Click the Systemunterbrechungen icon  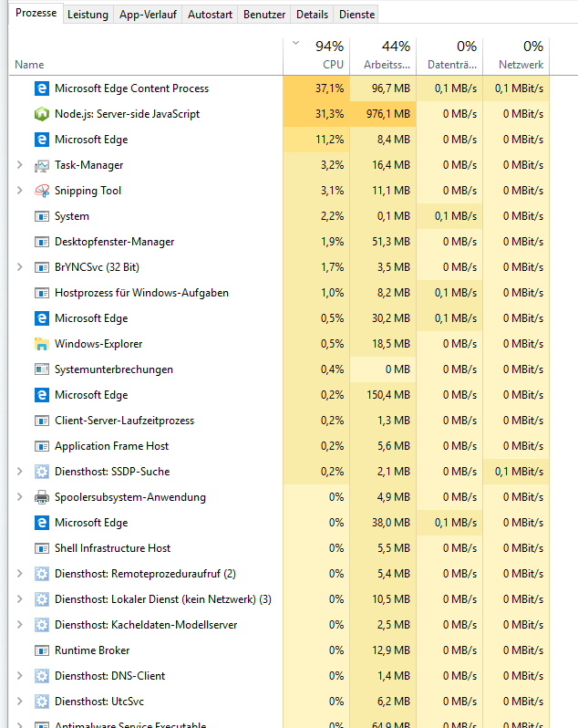[x=42, y=369]
